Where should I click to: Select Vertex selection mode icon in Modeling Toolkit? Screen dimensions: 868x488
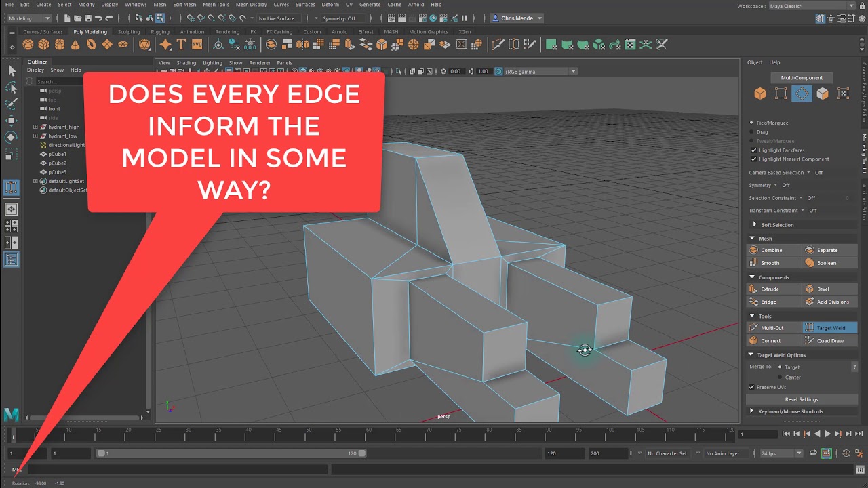point(781,94)
